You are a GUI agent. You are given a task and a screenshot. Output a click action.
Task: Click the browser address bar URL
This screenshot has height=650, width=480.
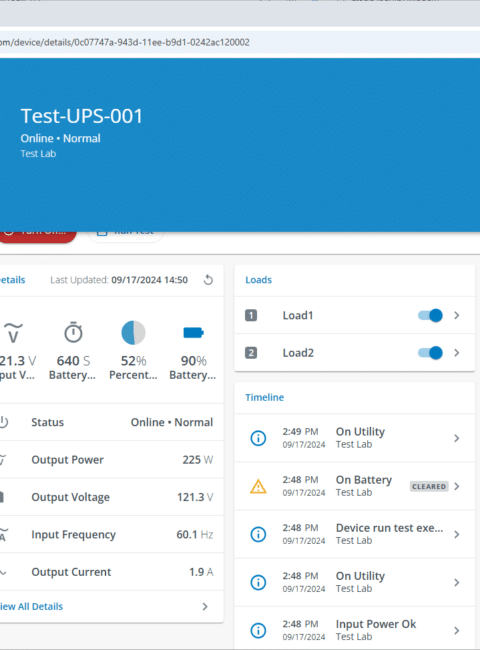pyautogui.click(x=124, y=42)
